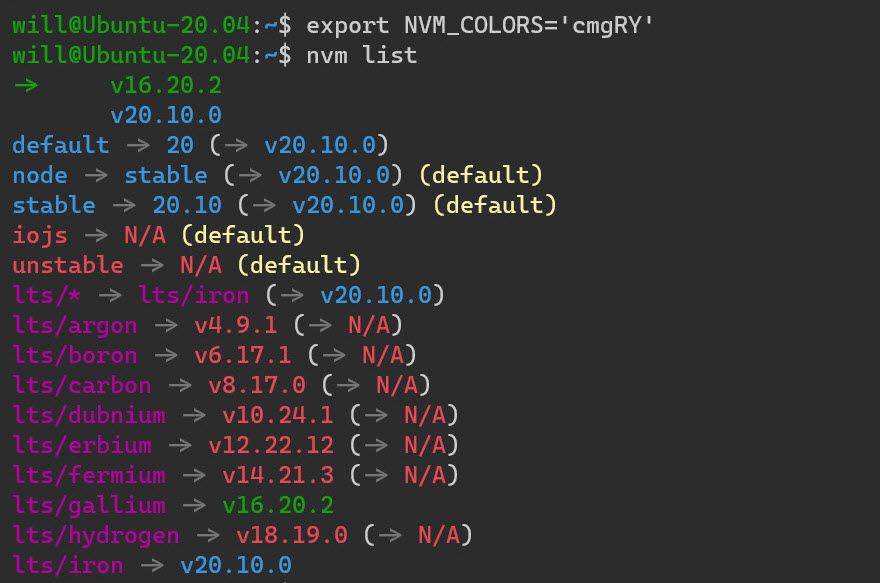Click the "lts/gallium" alias name

click(89, 506)
